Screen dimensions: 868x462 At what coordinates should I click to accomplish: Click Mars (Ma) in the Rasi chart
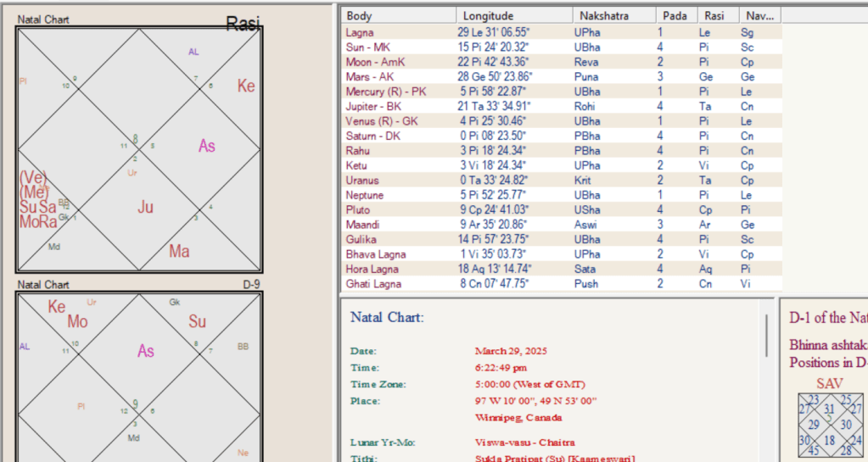point(179,251)
